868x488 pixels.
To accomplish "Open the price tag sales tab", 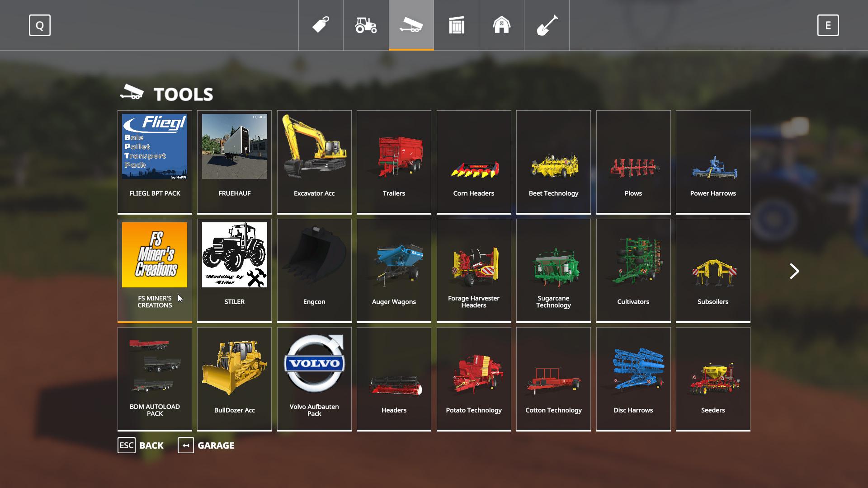I will click(321, 25).
